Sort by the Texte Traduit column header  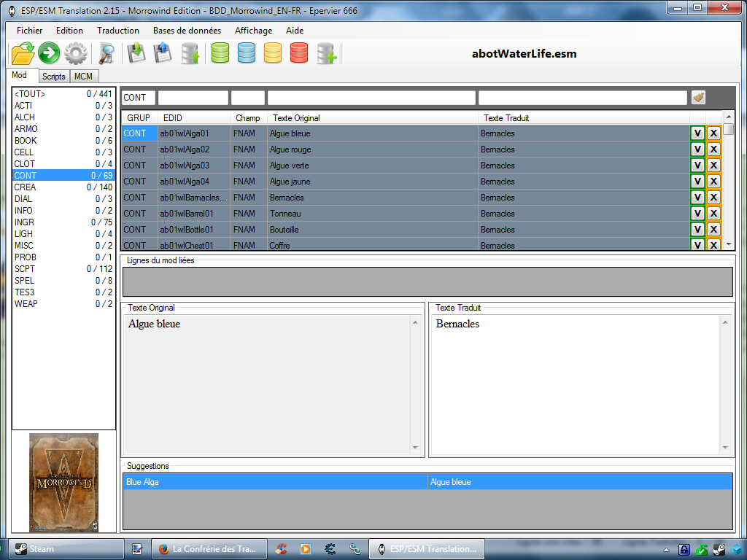[x=584, y=118]
